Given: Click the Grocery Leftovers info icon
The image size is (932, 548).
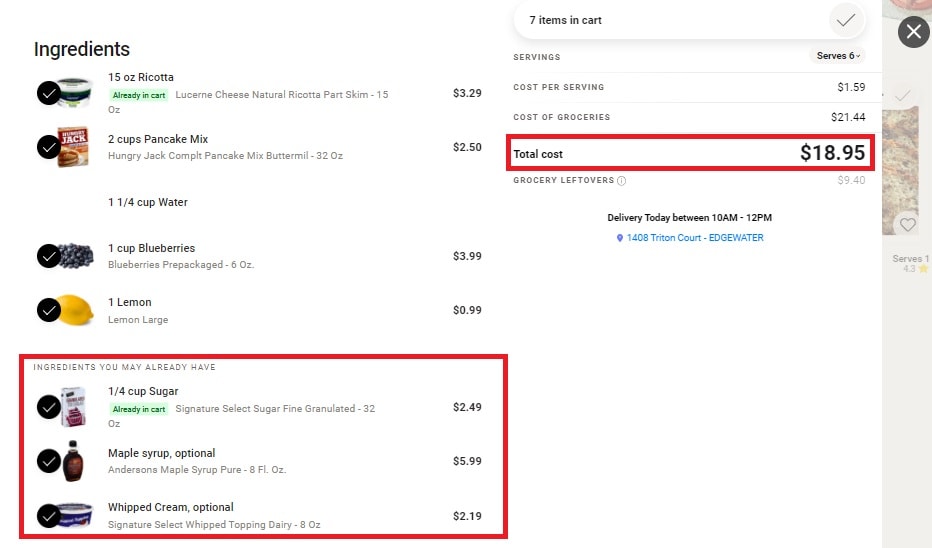Looking at the screenshot, I should click(x=621, y=181).
